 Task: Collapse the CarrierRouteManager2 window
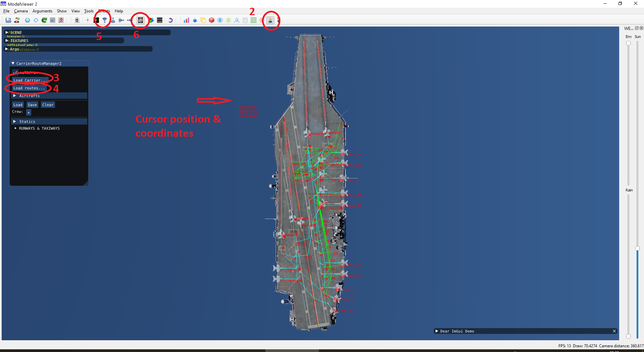(x=13, y=63)
